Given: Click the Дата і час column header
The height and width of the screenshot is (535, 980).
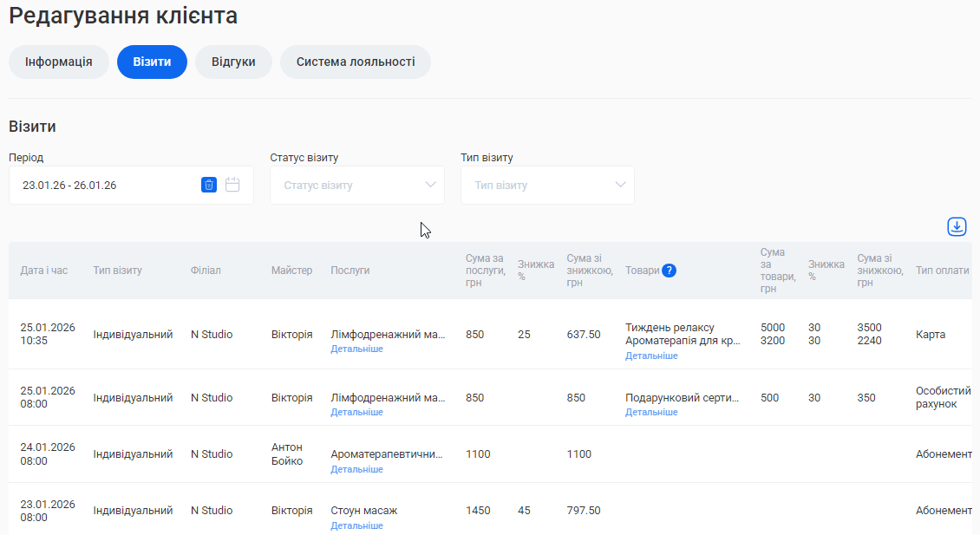Looking at the screenshot, I should [44, 271].
